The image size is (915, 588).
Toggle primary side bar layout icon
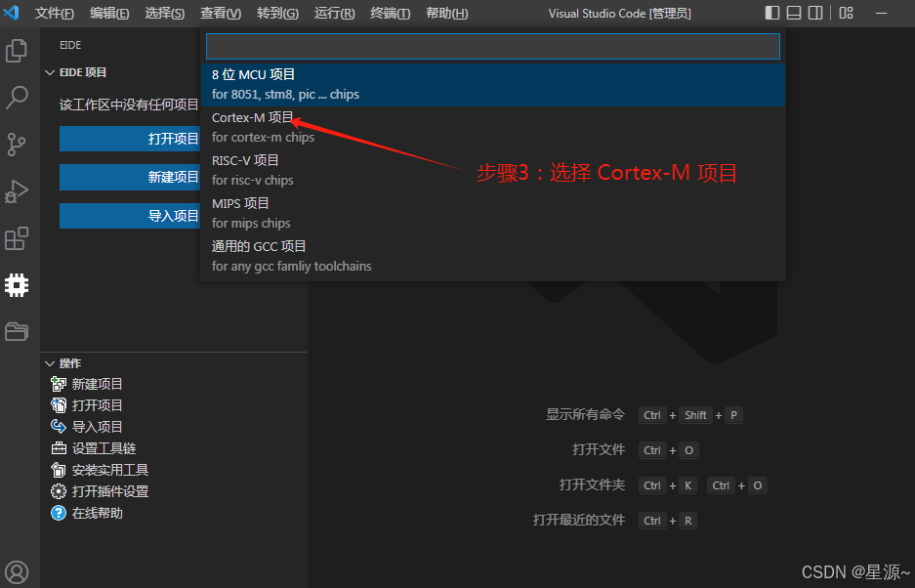pos(772,13)
